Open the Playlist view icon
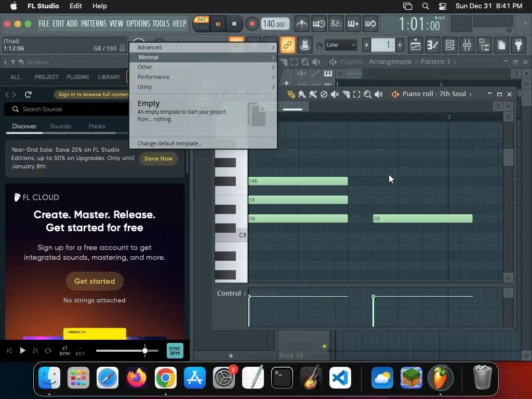Image resolution: width=532 pixels, height=399 pixels. pos(416,45)
